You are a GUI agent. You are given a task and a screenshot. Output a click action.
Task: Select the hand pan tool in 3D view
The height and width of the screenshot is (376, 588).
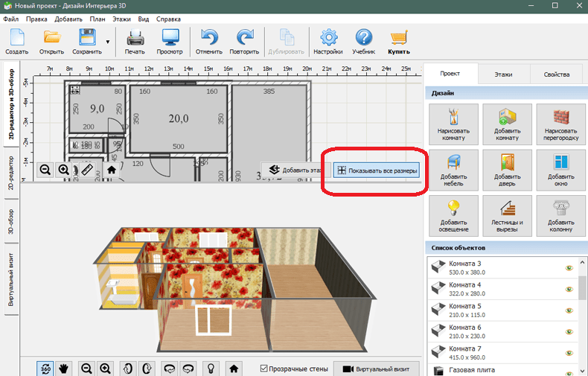click(64, 369)
